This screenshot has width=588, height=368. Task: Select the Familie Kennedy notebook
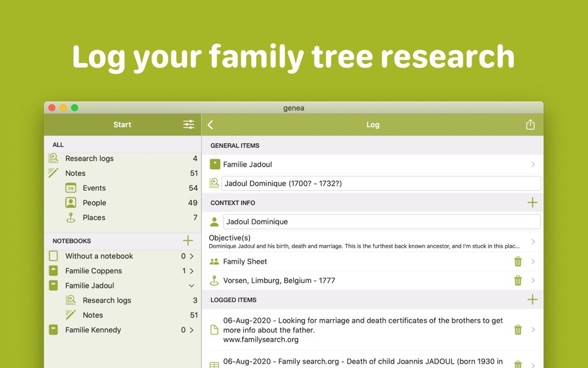pos(123,330)
